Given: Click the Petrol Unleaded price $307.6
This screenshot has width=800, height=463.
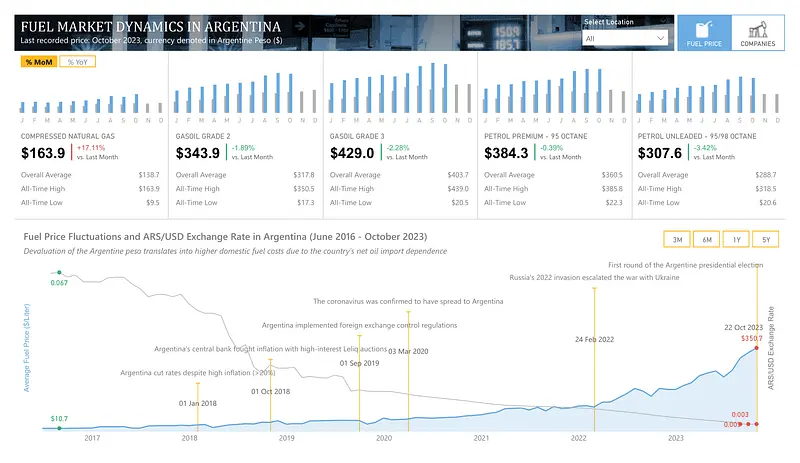Looking at the screenshot, I should pos(660,153).
